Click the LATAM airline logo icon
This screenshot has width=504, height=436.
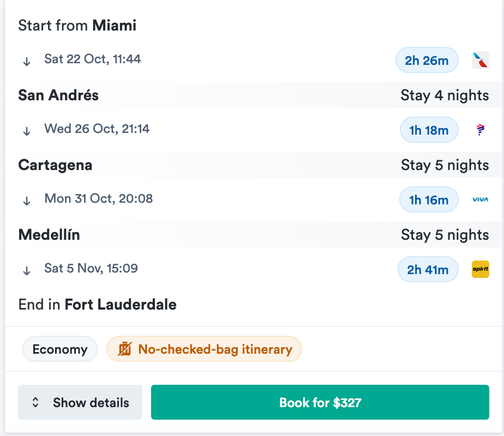(x=480, y=130)
